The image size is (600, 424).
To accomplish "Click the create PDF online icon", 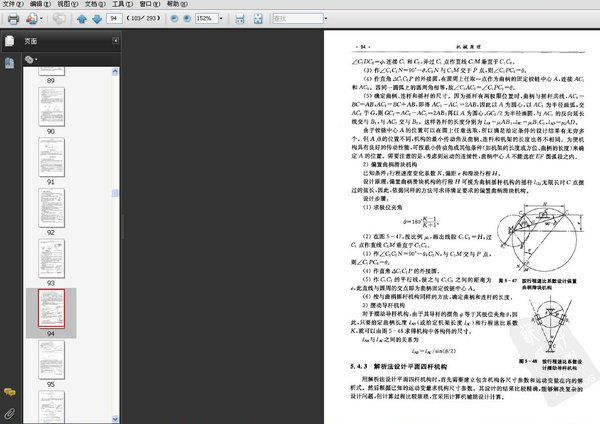I will (x=32, y=18).
